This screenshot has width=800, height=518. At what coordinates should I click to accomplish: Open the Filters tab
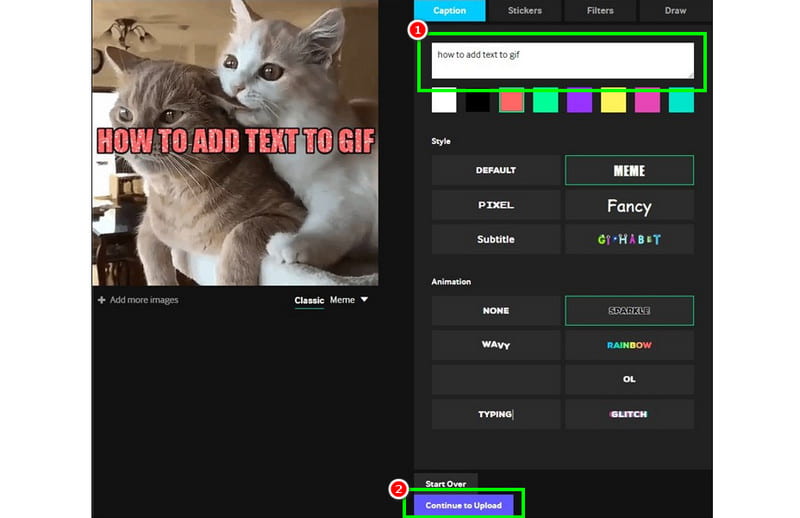tap(600, 10)
